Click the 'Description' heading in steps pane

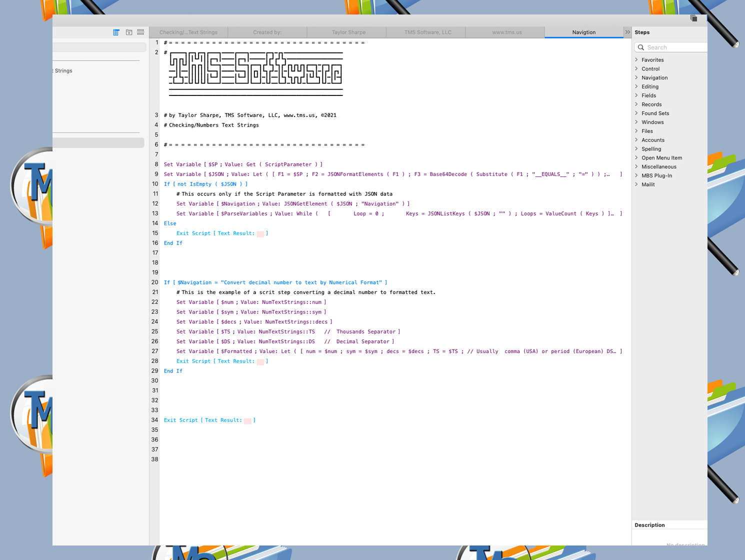click(x=649, y=525)
